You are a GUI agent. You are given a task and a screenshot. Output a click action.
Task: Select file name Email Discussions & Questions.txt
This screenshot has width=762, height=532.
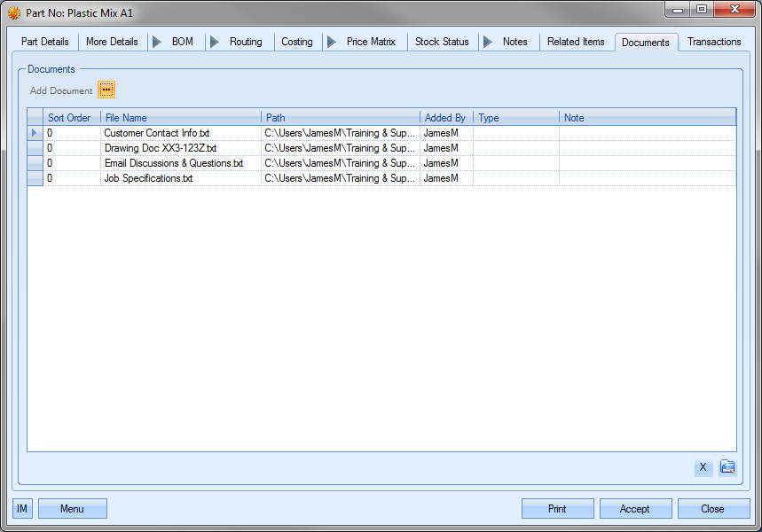(x=174, y=163)
